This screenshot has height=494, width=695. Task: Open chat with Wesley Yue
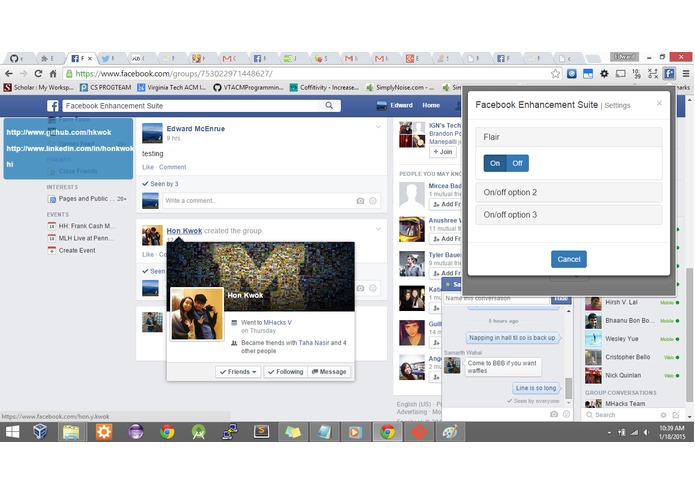point(621,338)
